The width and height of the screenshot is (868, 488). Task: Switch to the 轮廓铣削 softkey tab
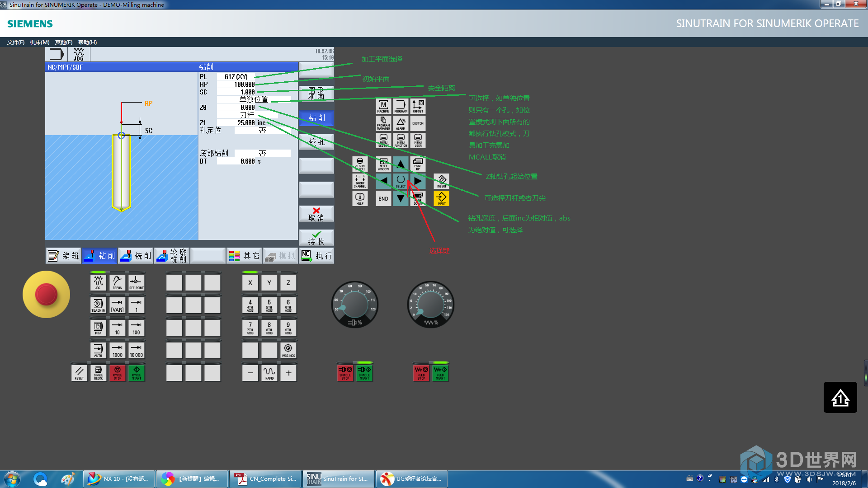[172, 256]
